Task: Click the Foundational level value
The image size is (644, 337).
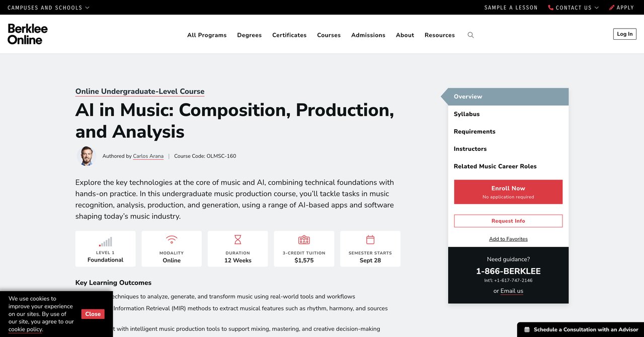Action: coord(105,260)
